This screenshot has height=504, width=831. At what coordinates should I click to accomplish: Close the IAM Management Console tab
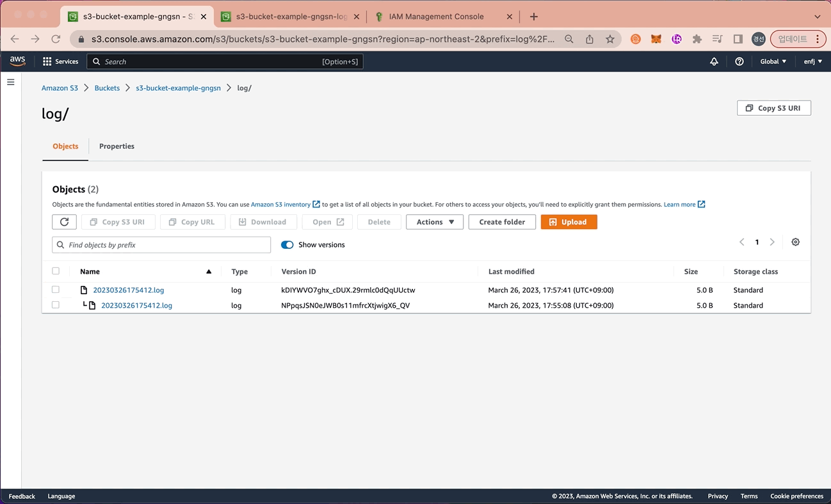coord(510,17)
